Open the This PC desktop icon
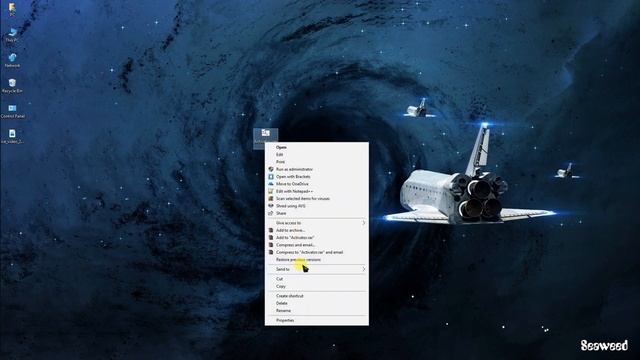 click(x=12, y=35)
